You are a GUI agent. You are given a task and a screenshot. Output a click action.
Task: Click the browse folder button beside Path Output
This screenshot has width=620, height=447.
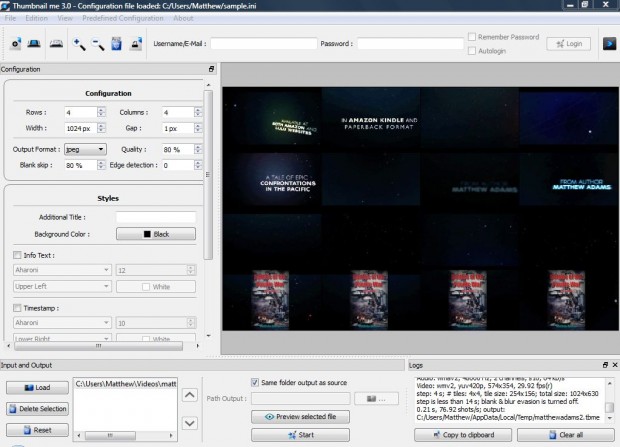pos(376,399)
